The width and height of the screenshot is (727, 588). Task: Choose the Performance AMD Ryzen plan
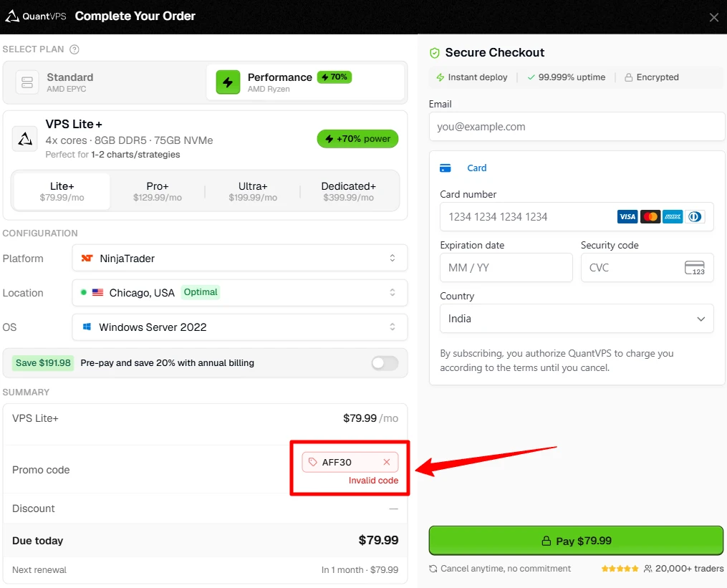[x=306, y=82]
